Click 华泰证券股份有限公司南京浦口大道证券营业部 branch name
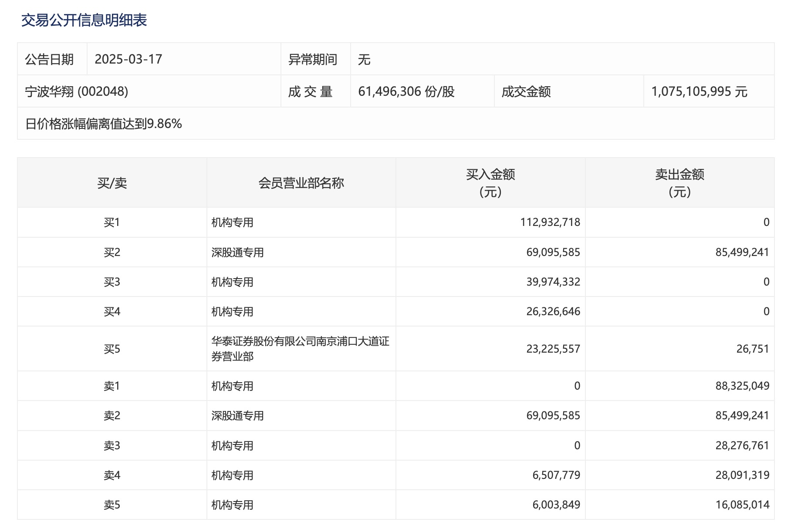This screenshot has height=532, width=791. (300, 349)
